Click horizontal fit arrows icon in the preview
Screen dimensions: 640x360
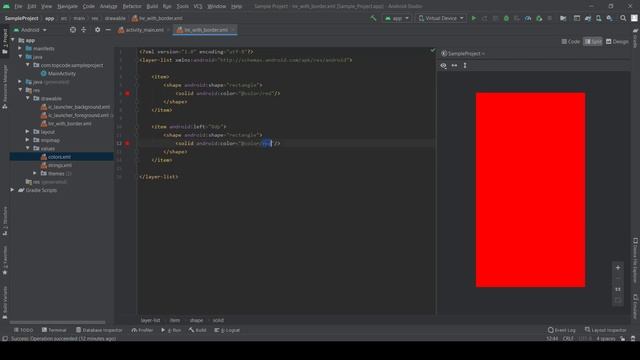[454, 66]
